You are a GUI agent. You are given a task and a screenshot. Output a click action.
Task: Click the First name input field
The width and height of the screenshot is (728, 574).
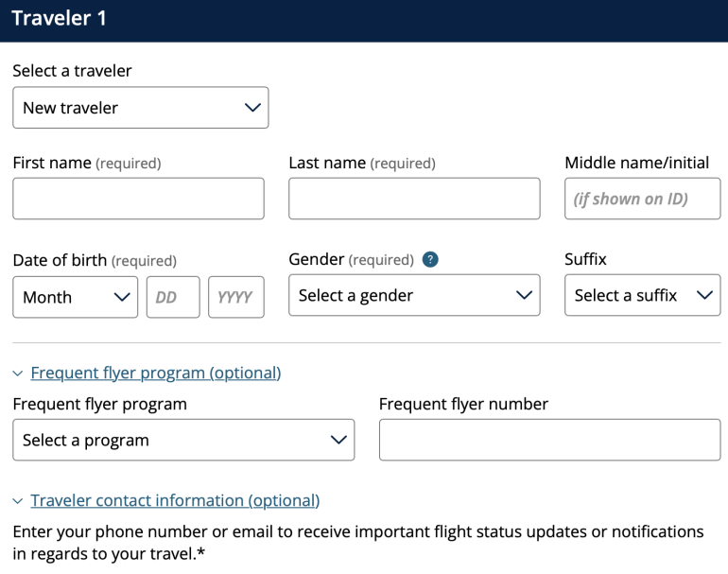pos(138,199)
